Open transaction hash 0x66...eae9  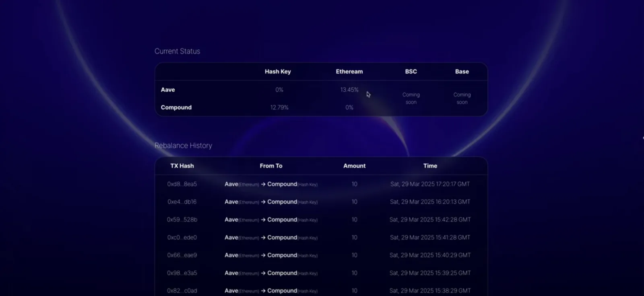coord(182,255)
